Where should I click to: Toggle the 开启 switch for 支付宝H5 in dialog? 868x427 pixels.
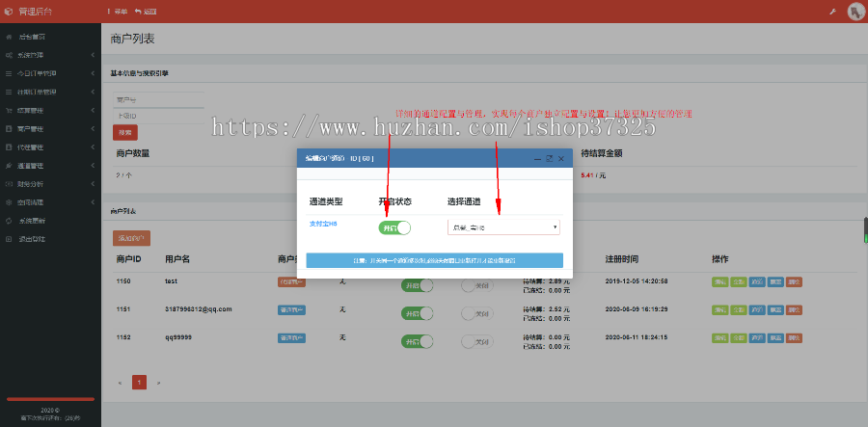(394, 227)
